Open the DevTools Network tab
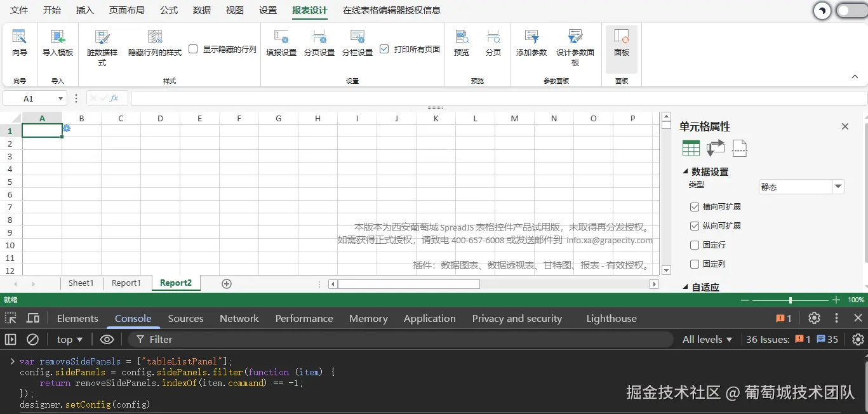This screenshot has width=868, height=414. [x=239, y=318]
